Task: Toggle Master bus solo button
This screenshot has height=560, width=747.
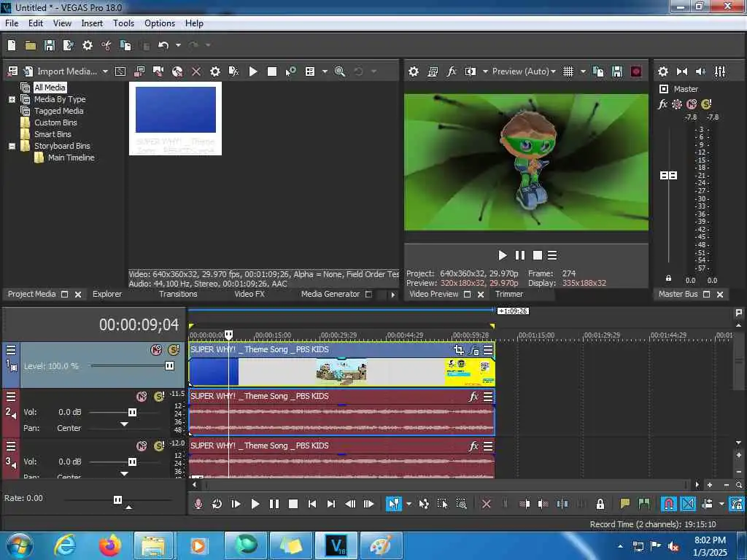Action: click(706, 104)
